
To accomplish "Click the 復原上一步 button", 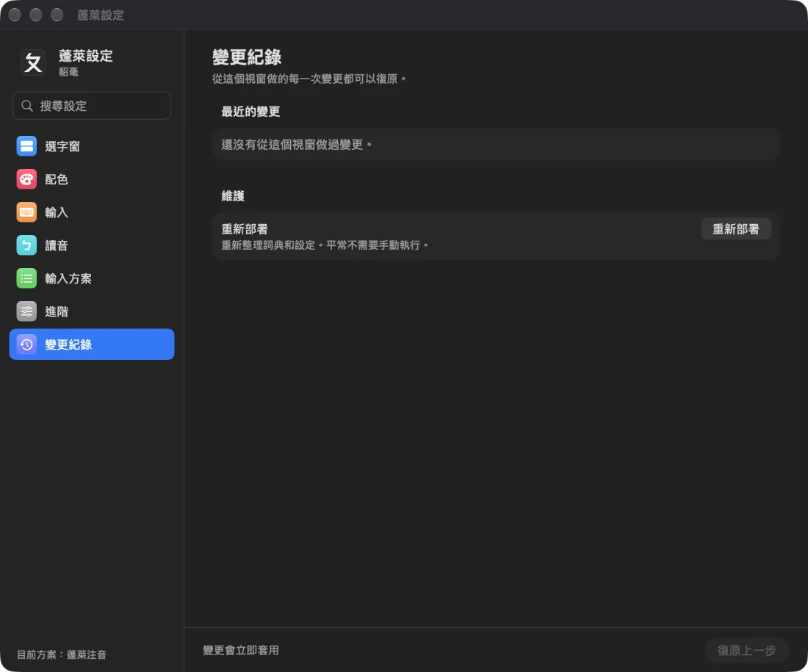I will 747,651.
